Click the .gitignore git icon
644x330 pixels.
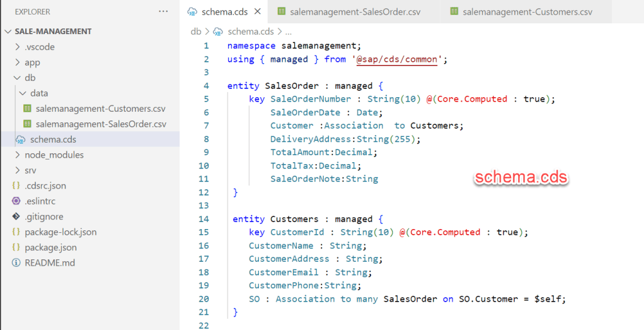16,216
